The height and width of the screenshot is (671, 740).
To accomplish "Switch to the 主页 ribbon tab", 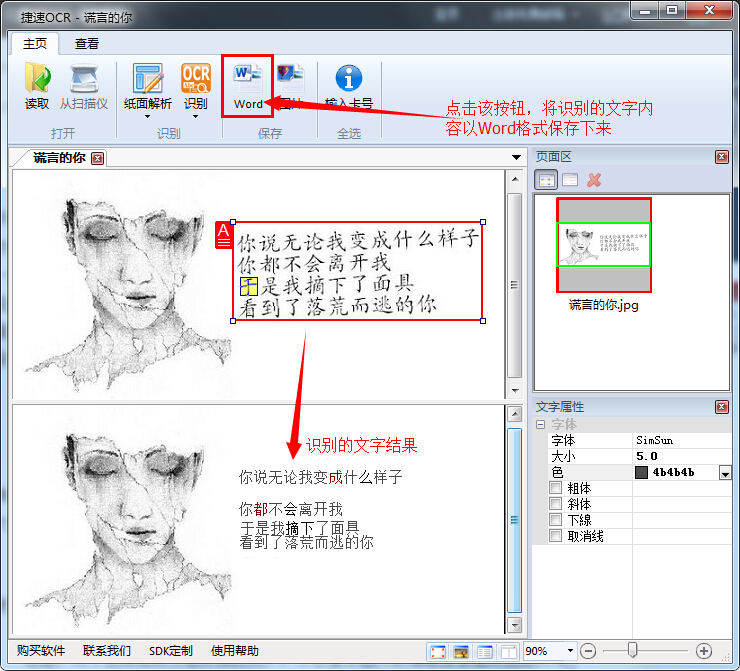I will (35, 44).
